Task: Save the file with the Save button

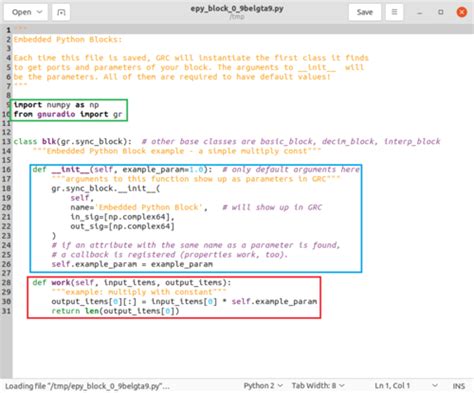Action: coord(364,12)
